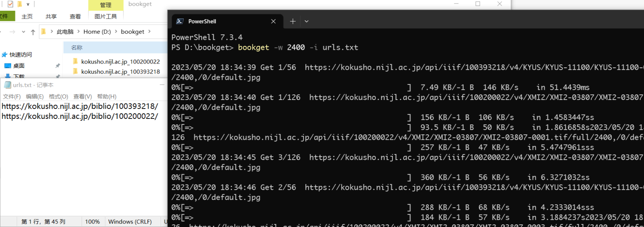Go up one folder level with up arrow

point(33,32)
